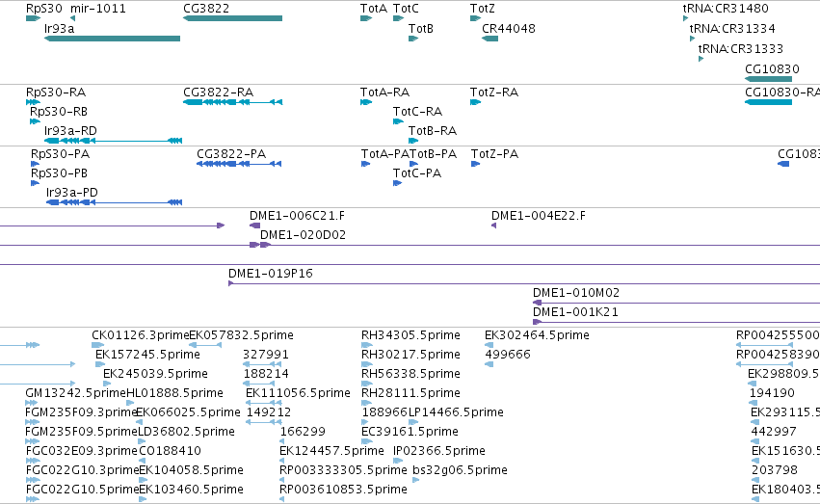Select tRNA:CR31480 label
Screen dimensions: 820x504
click(726, 9)
